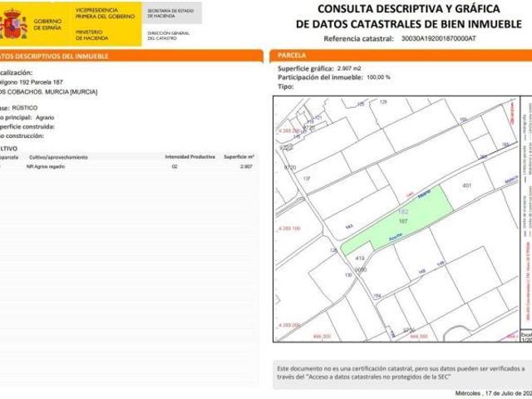The height and width of the screenshot is (399, 532).
Task: Click parcel label '401' on the map
Action: (x=467, y=185)
